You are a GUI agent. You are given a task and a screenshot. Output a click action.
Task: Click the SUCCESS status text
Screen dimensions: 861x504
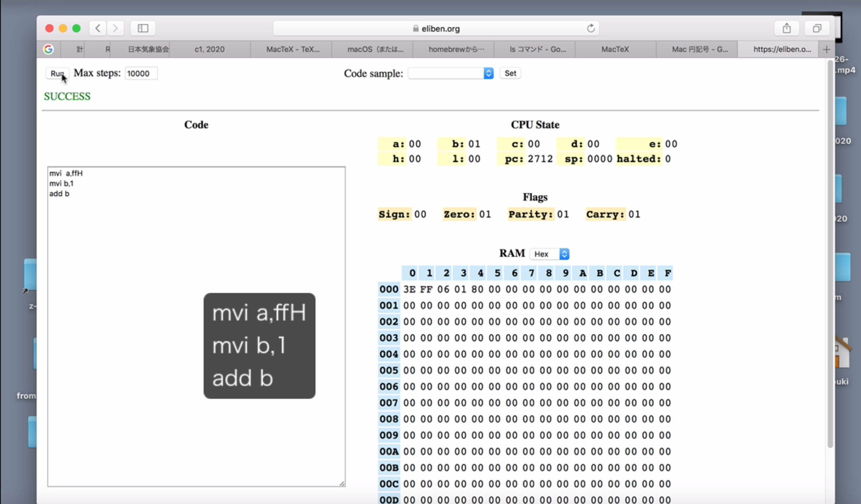[67, 97]
